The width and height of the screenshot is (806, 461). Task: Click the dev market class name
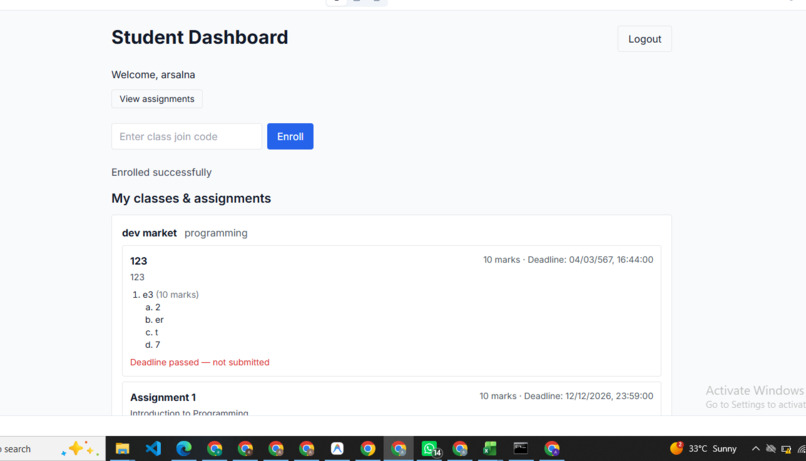tap(149, 233)
